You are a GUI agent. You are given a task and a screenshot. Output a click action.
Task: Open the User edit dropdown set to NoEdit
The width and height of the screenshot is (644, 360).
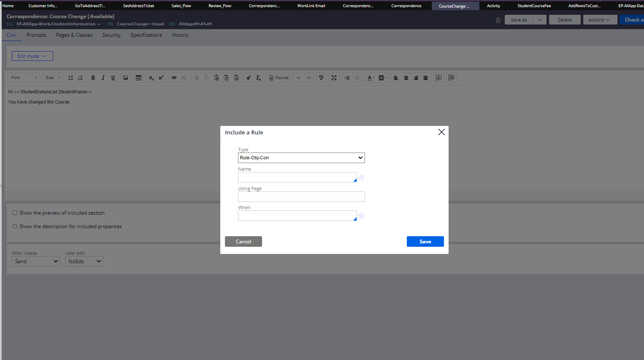tap(84, 262)
